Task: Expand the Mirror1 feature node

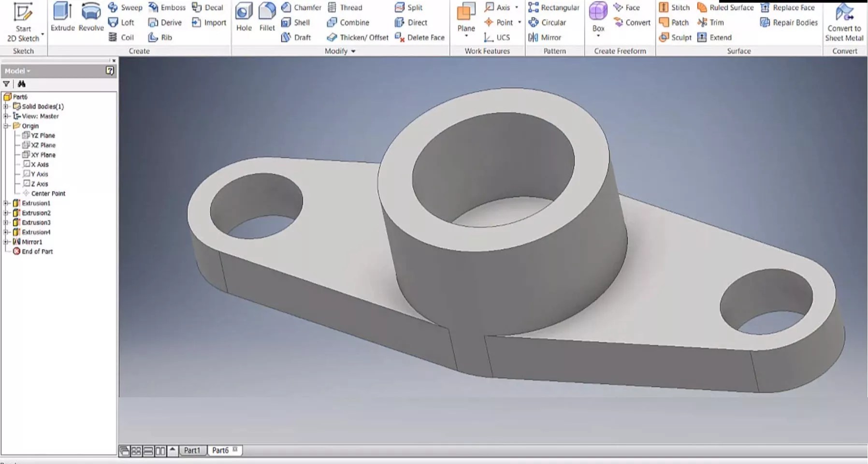Action: [x=6, y=242]
